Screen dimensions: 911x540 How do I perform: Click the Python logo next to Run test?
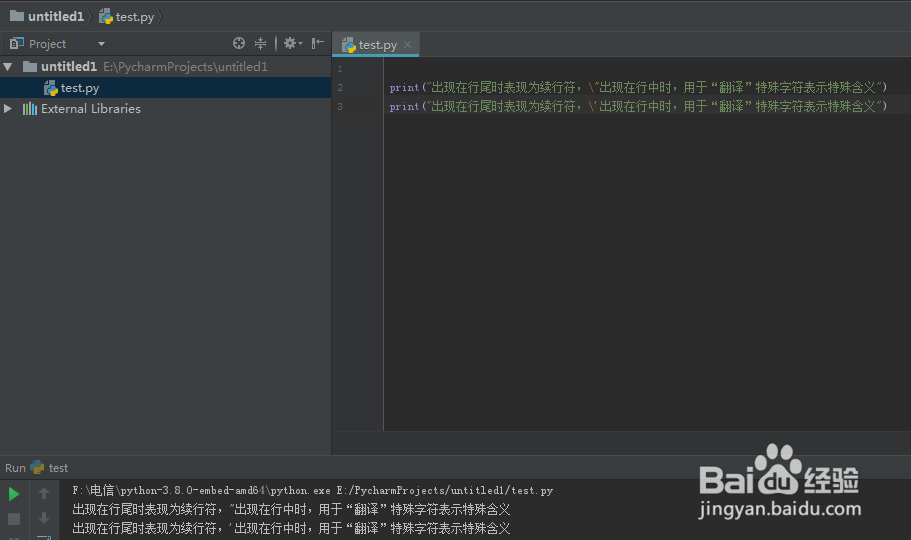[37, 467]
